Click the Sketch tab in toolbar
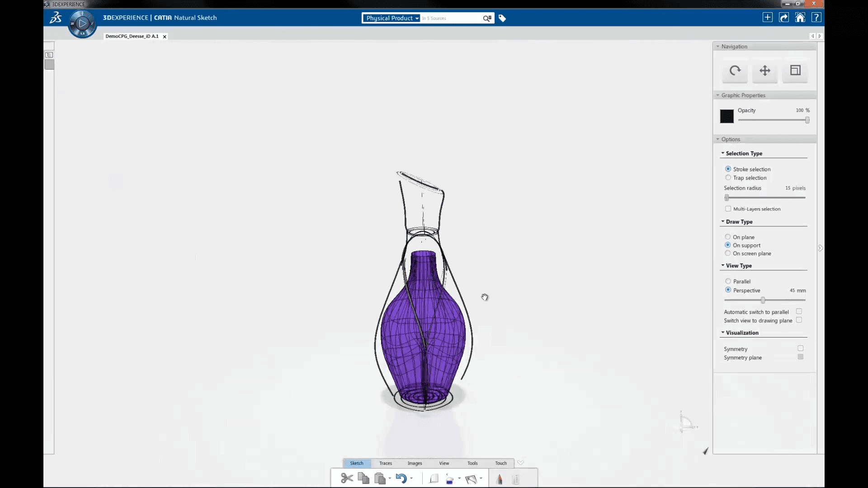The width and height of the screenshot is (868, 488). pos(357,463)
